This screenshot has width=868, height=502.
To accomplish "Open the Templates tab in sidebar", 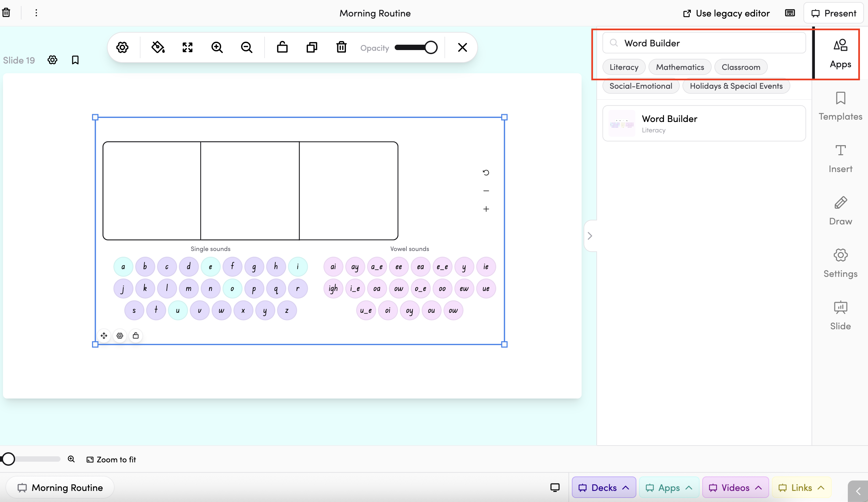I will [840, 106].
